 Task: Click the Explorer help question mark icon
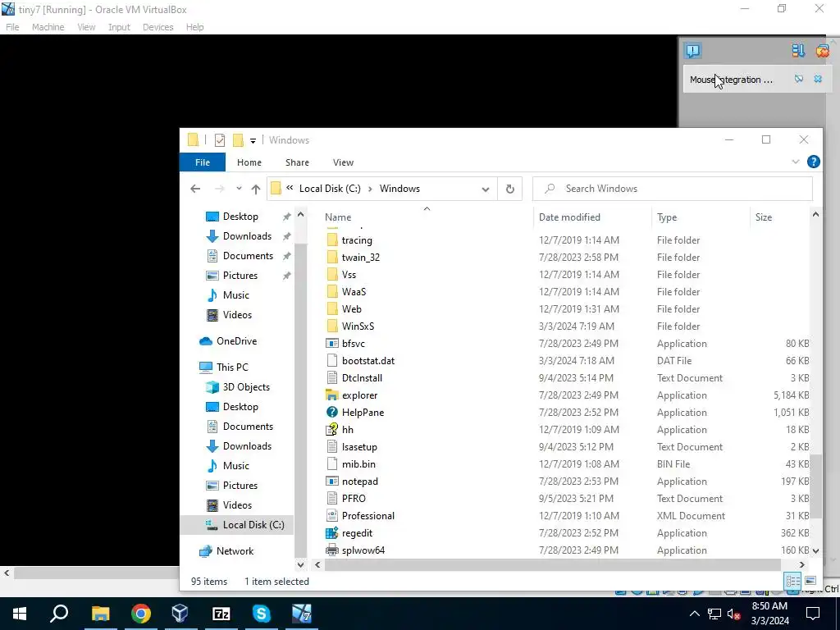tap(813, 162)
